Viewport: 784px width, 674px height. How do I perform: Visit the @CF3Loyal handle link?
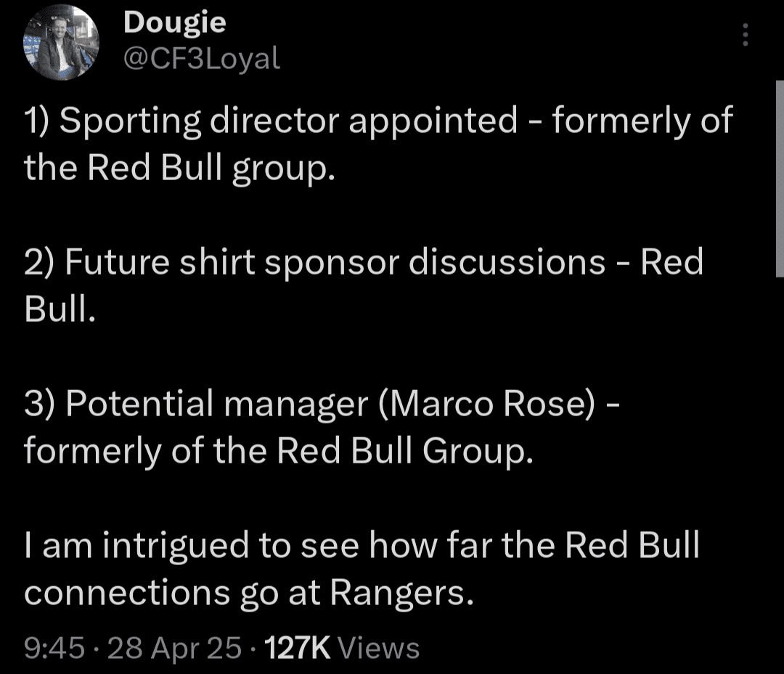[x=202, y=59]
